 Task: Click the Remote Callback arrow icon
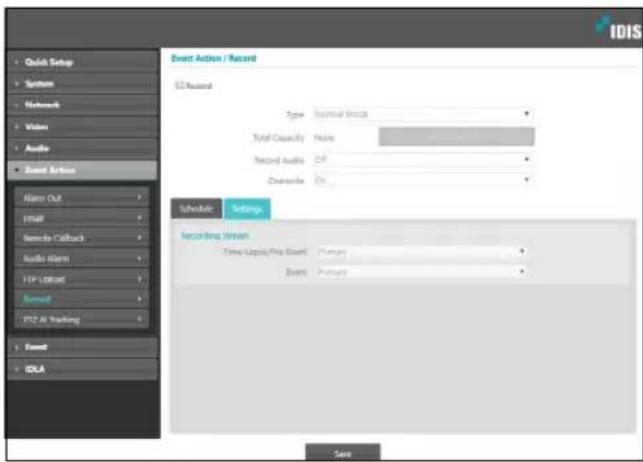pos(139,238)
